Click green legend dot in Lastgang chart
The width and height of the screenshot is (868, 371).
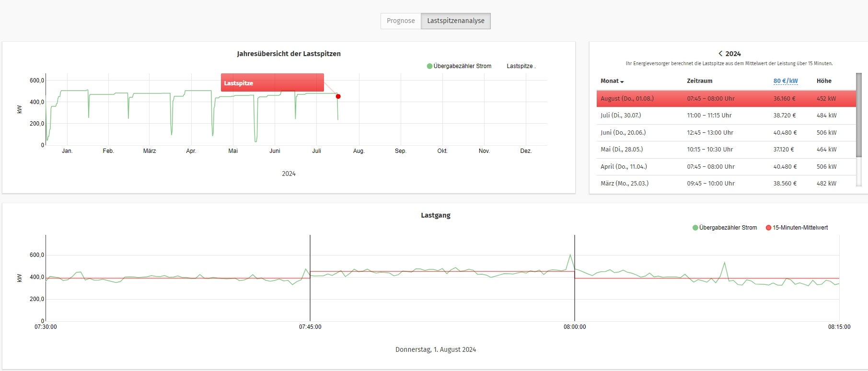point(695,228)
